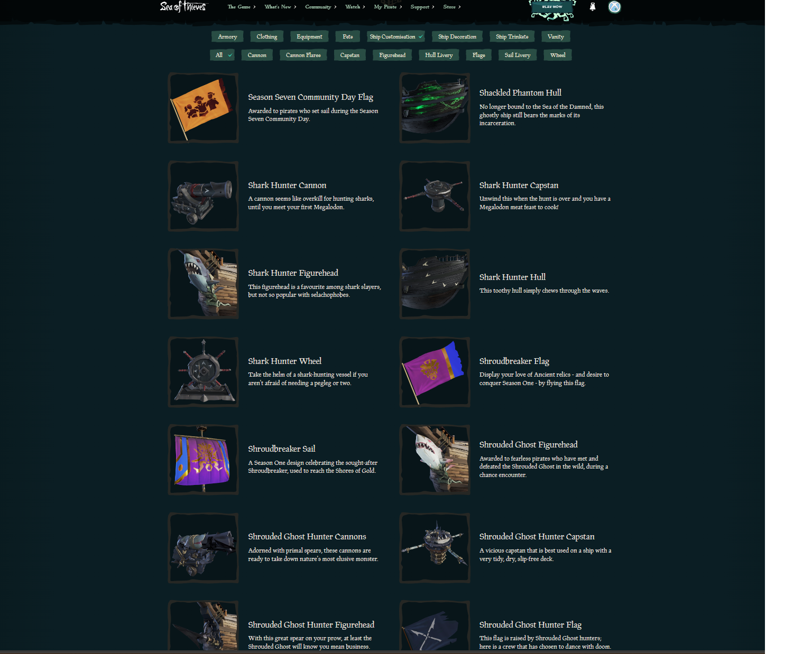Viewport: 812px width, 654px height.
Task: Open Shrouded Ghost Hunter Cannons image
Action: 204,548
